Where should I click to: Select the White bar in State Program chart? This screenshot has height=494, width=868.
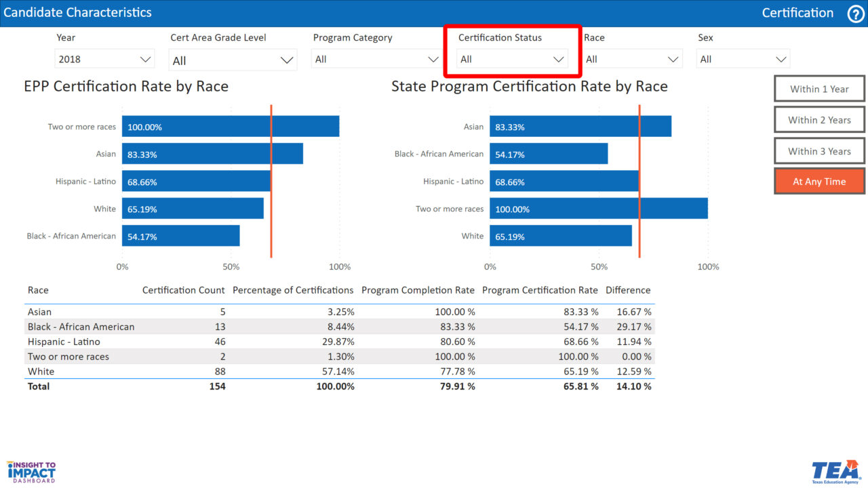(x=559, y=236)
